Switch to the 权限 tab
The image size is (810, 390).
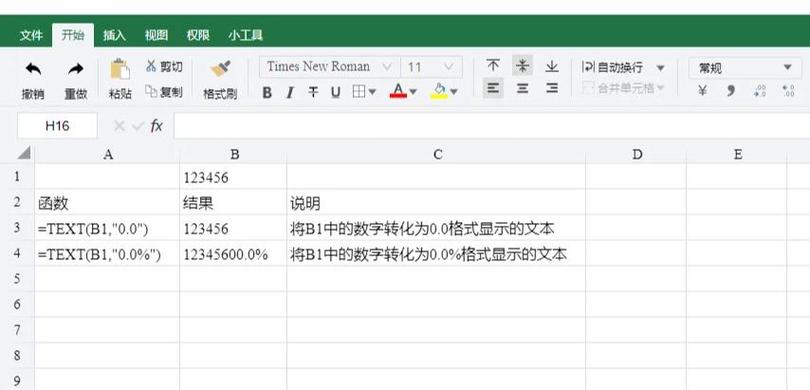point(198,35)
